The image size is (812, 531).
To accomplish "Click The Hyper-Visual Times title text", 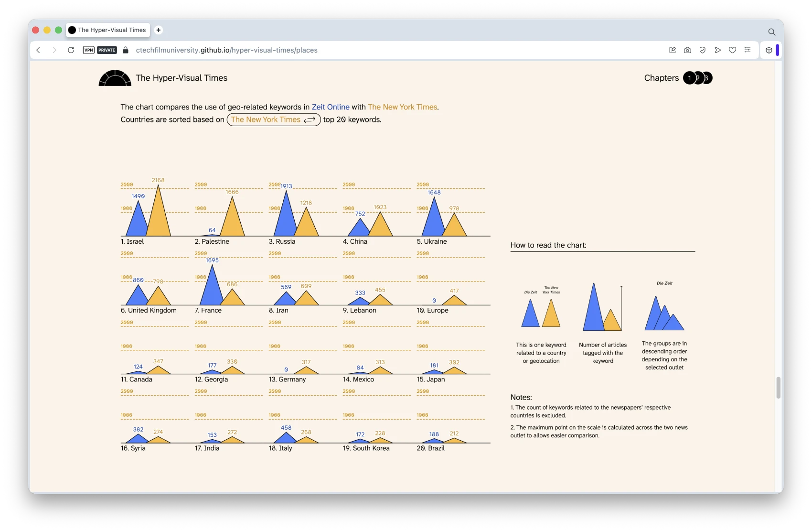I will [182, 78].
